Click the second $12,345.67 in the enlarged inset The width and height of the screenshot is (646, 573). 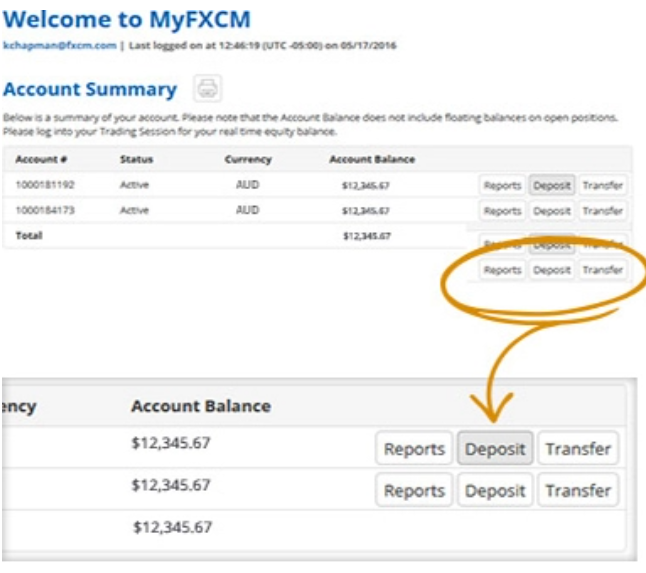[171, 485]
